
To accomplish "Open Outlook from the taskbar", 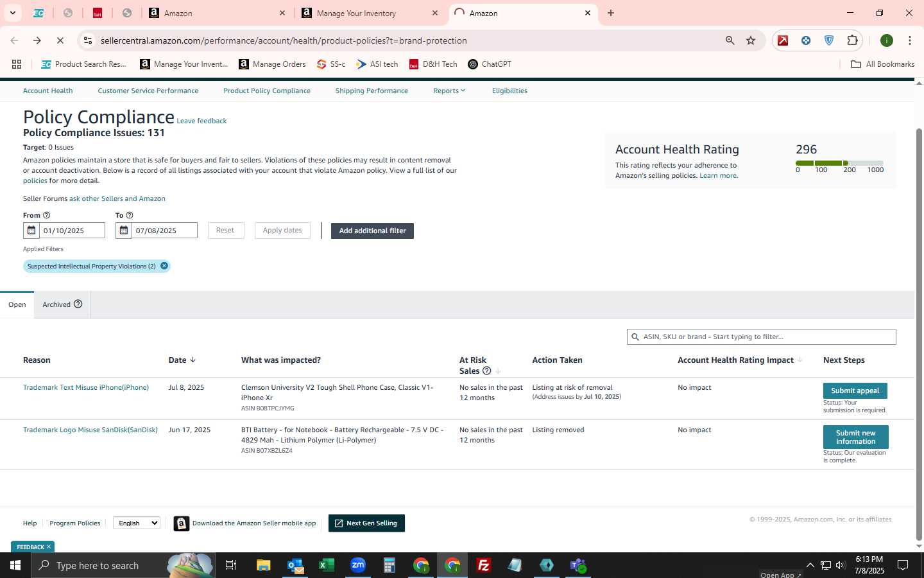I will (295, 565).
